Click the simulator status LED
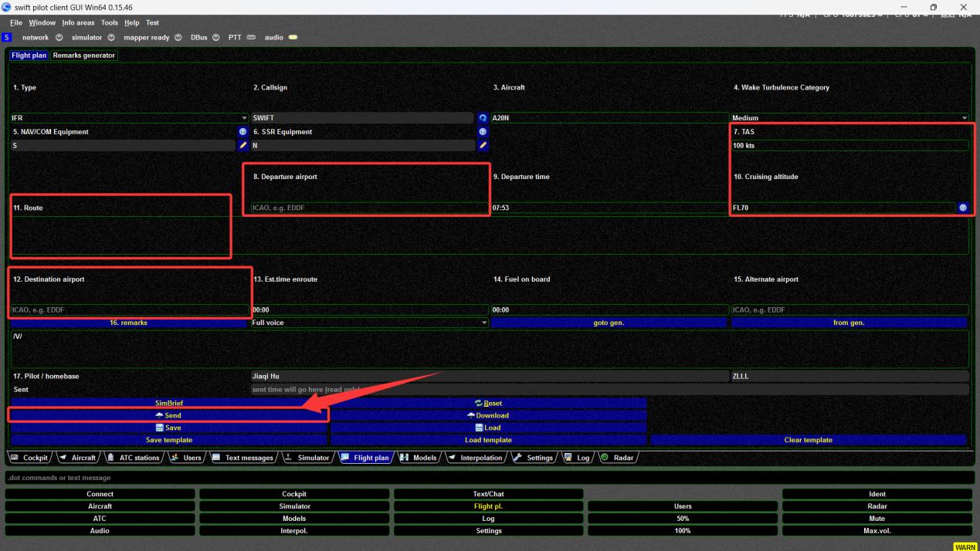Image resolution: width=980 pixels, height=551 pixels. point(112,37)
